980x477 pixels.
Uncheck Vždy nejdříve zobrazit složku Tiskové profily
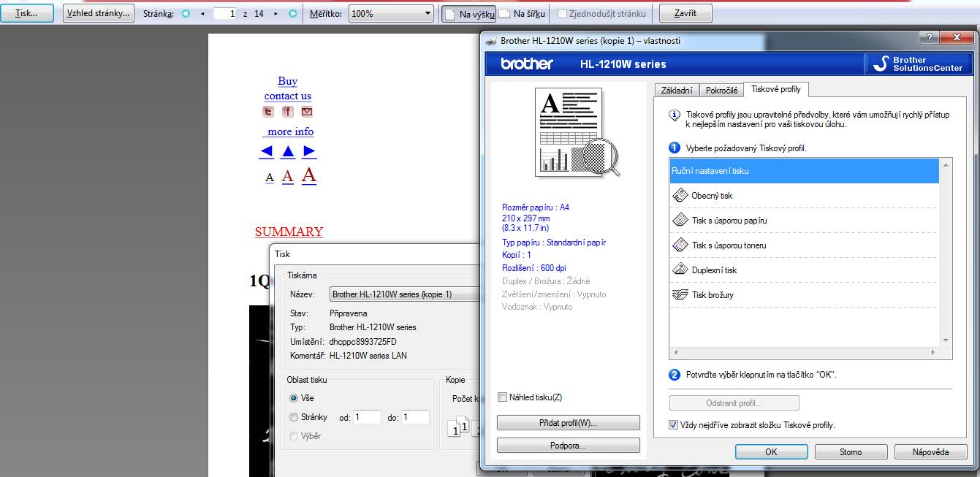coord(674,424)
